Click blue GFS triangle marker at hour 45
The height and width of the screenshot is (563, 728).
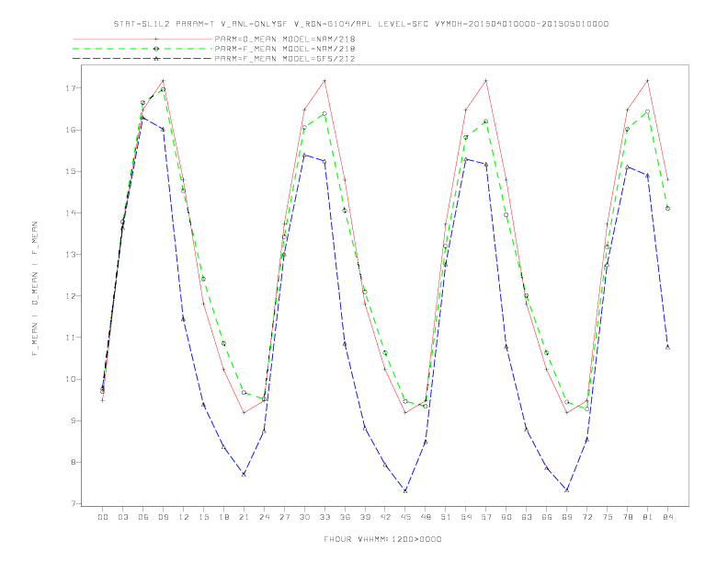point(405,491)
